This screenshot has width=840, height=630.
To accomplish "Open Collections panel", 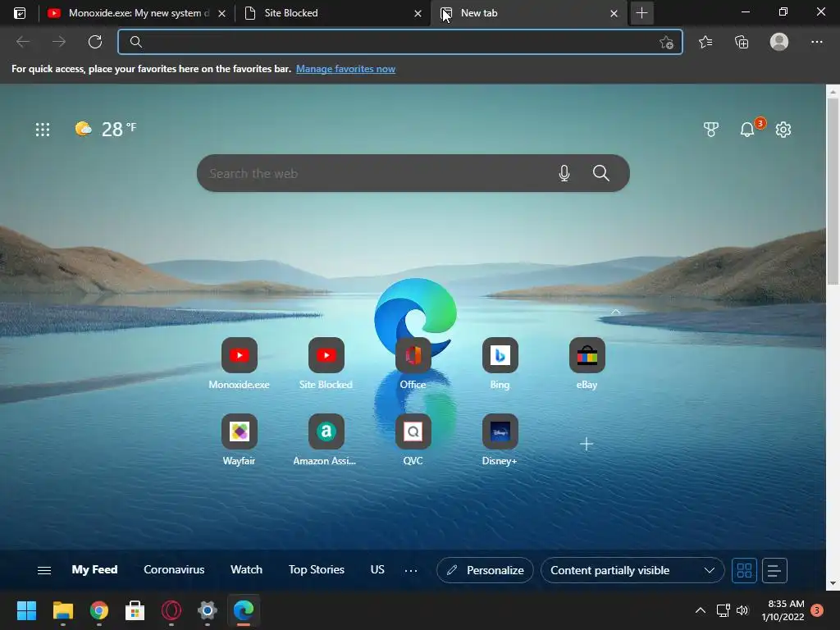I will click(x=742, y=42).
